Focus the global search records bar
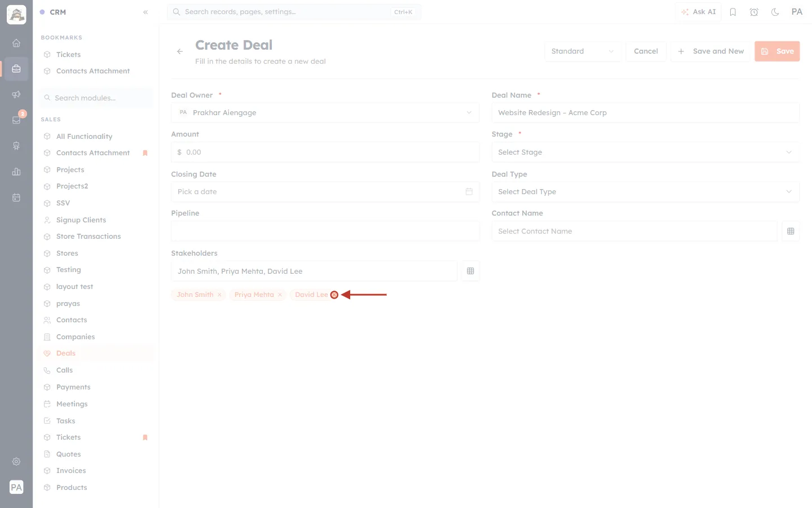 294,12
